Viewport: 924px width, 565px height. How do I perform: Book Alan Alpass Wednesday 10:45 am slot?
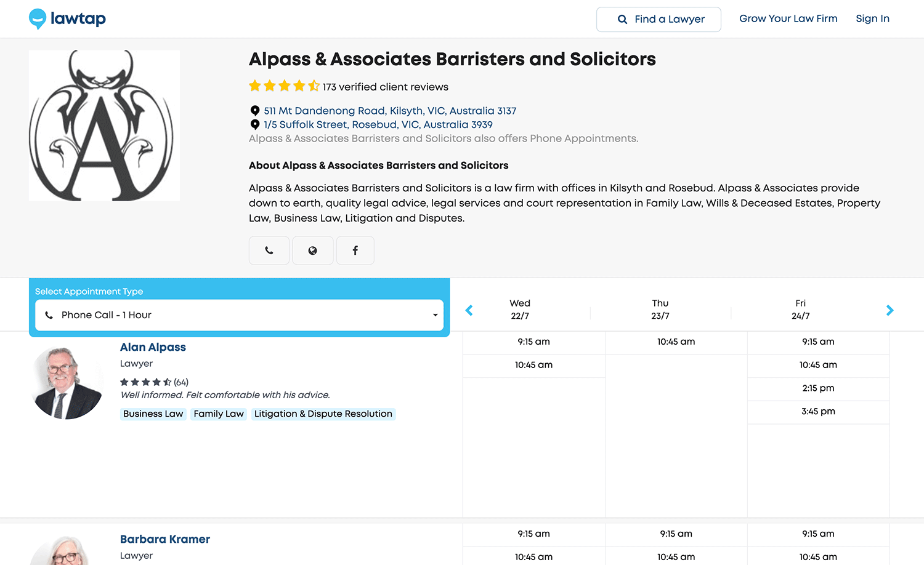click(534, 366)
